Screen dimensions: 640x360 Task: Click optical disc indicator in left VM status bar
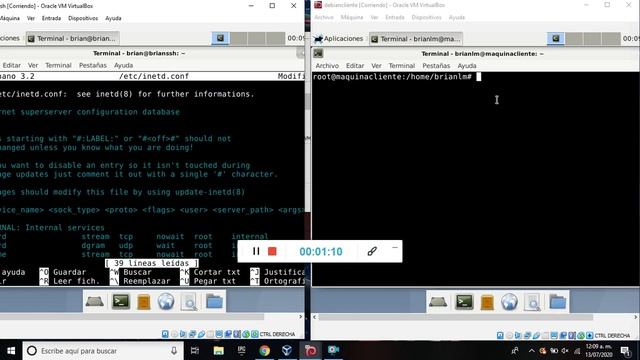point(174,334)
